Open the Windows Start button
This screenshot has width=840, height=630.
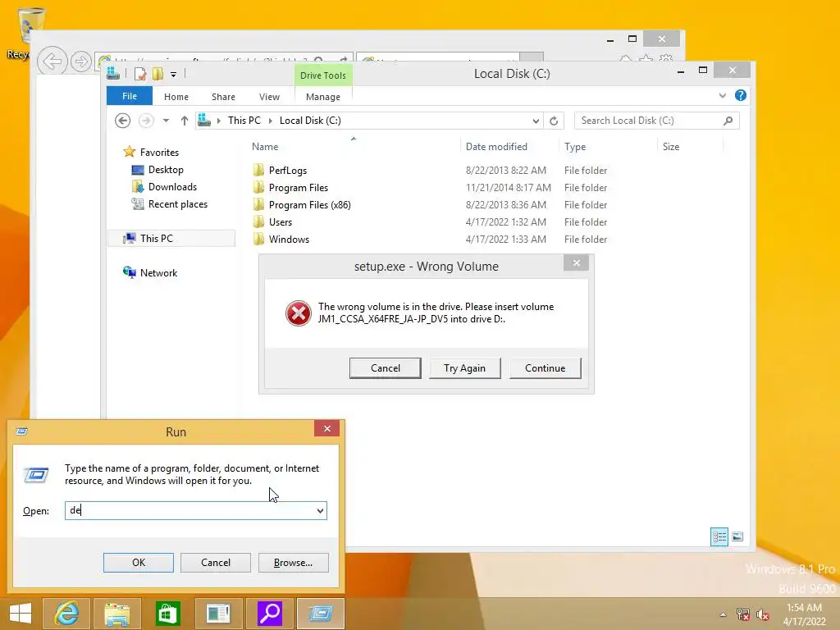click(21, 614)
